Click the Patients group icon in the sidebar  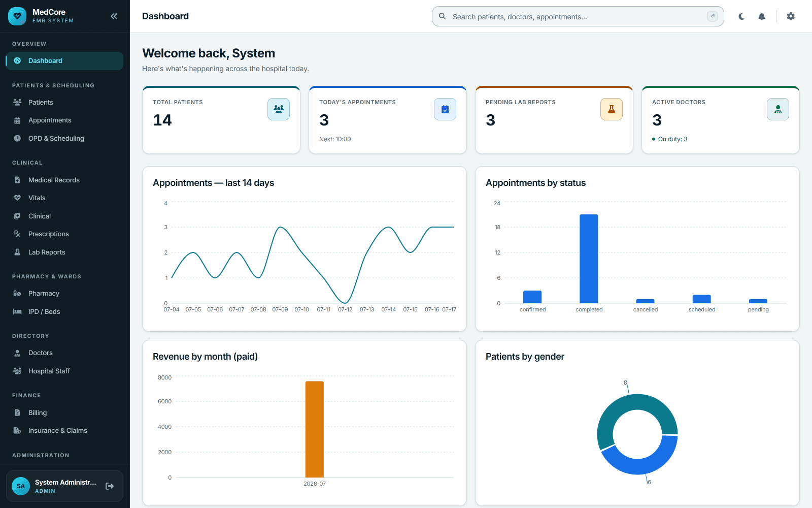point(17,102)
